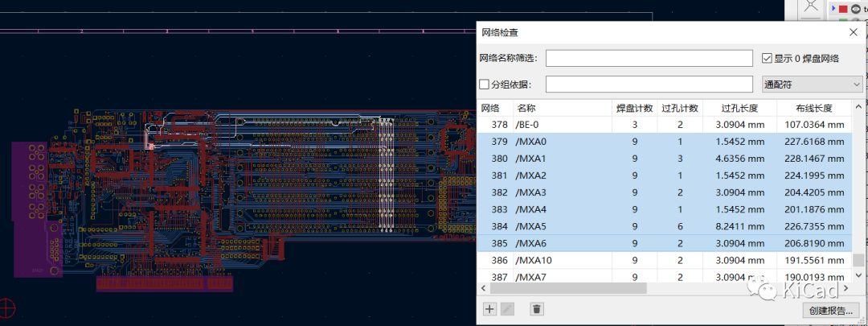Image resolution: width=868 pixels, height=326 pixels.
Task: Close the 网络检查 dialog
Action: click(x=853, y=33)
